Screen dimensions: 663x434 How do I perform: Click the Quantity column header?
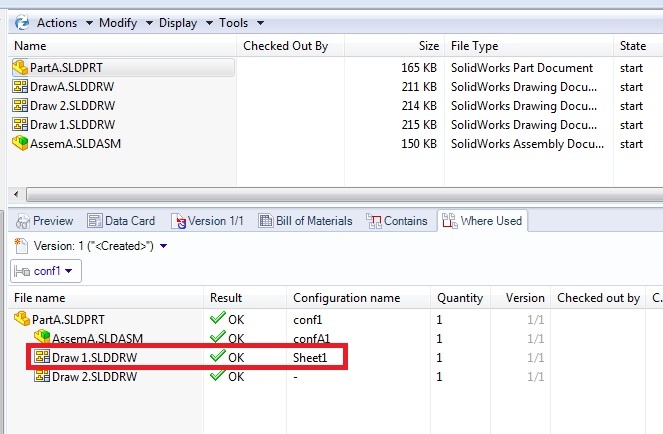(x=460, y=298)
